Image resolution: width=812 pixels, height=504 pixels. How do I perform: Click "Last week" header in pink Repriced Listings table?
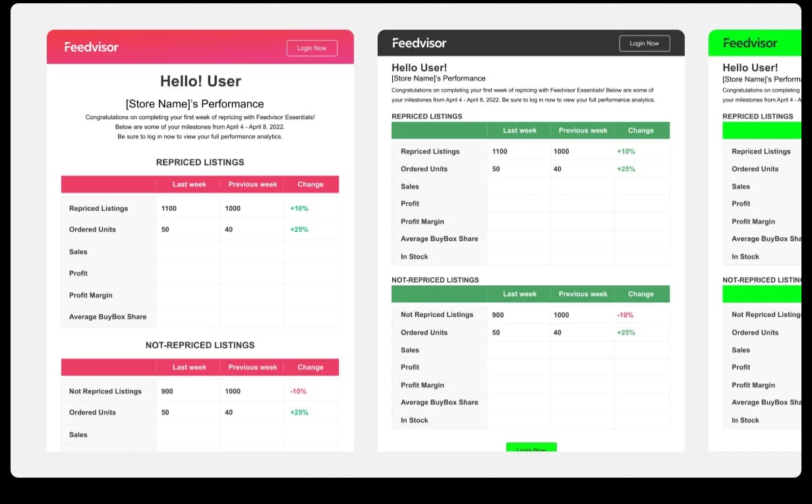189,184
